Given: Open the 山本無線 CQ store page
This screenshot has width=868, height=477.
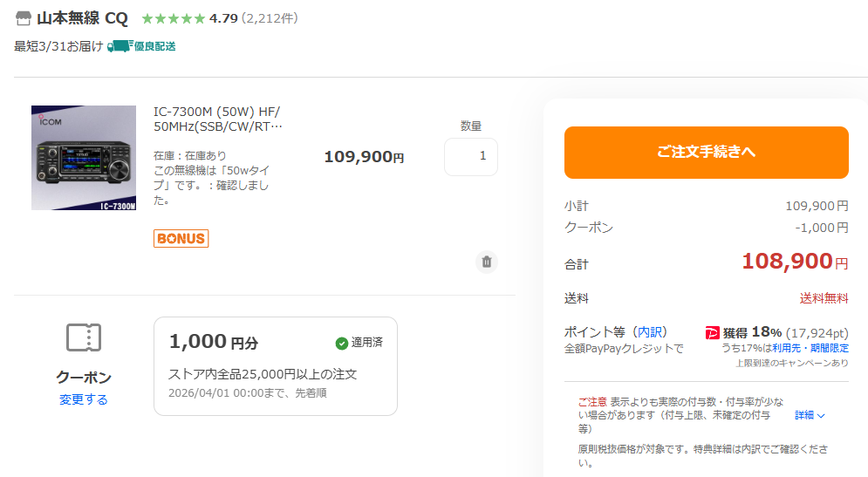Looking at the screenshot, I should point(82,18).
